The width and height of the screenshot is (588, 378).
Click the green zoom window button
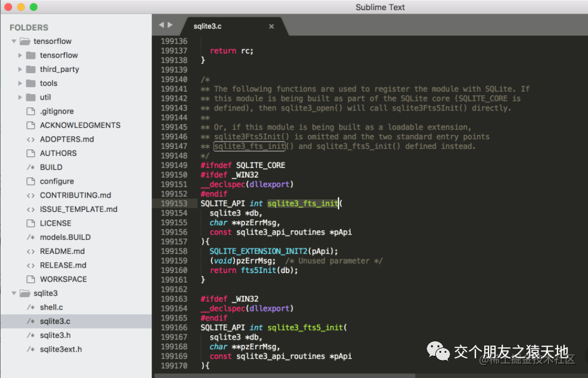pos(34,7)
